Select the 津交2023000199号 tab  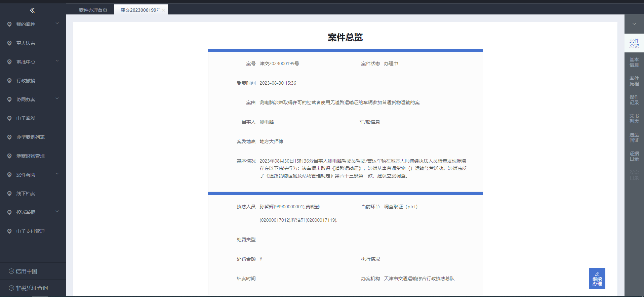[x=140, y=10]
